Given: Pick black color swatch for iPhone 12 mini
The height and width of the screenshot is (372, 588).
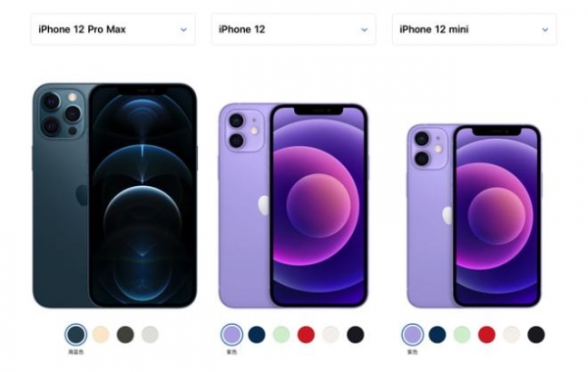Looking at the screenshot, I should point(536,335).
